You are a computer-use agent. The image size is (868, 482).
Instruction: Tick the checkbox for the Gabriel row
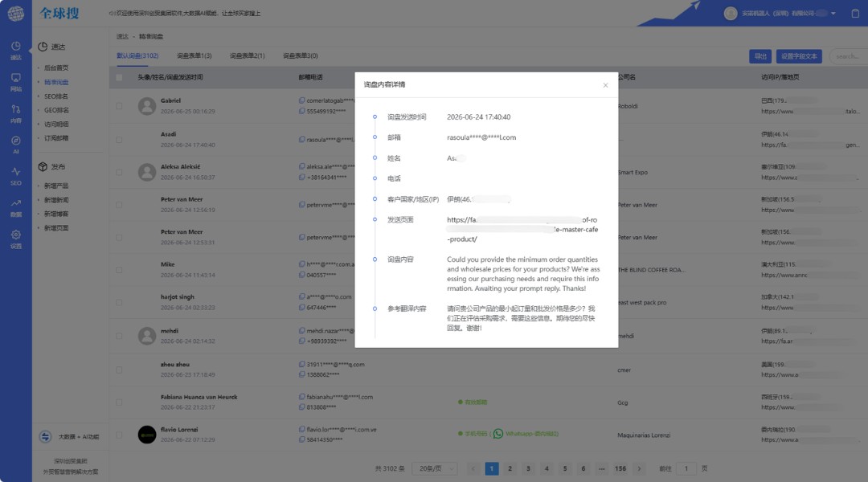coord(119,106)
